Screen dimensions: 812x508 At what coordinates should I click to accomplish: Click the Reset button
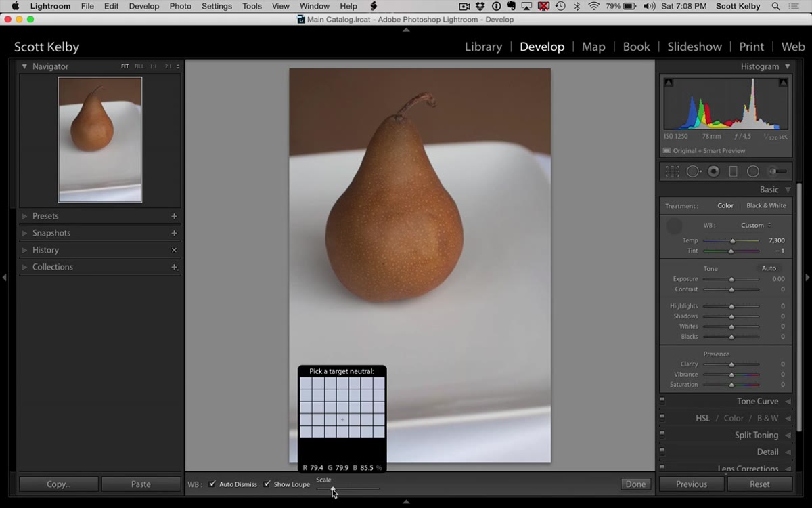tap(759, 484)
